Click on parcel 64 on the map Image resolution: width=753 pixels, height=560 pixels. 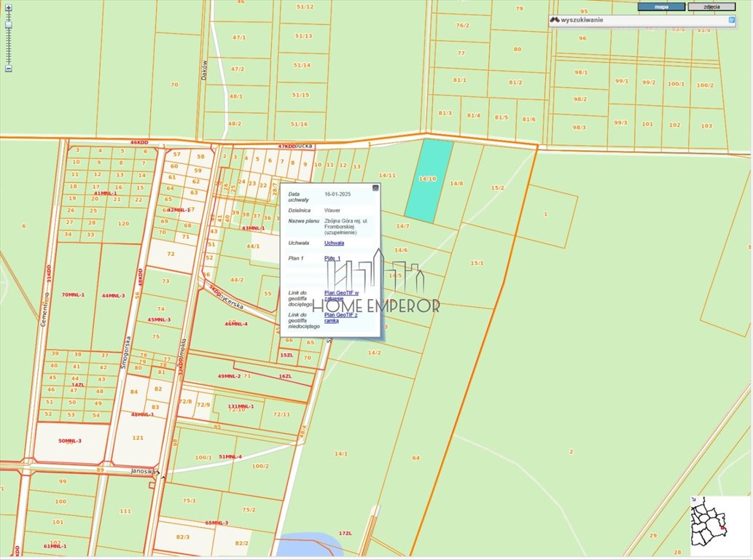[x=415, y=458]
